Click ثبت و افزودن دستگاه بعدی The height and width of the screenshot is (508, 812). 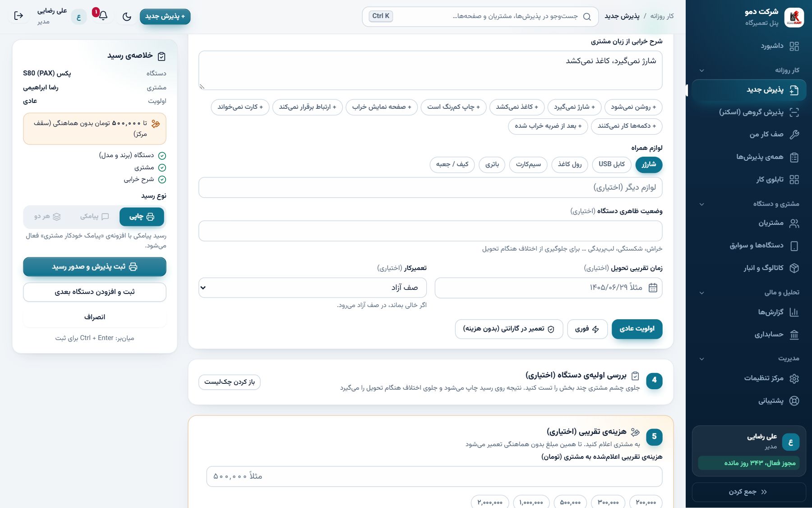[x=95, y=292]
